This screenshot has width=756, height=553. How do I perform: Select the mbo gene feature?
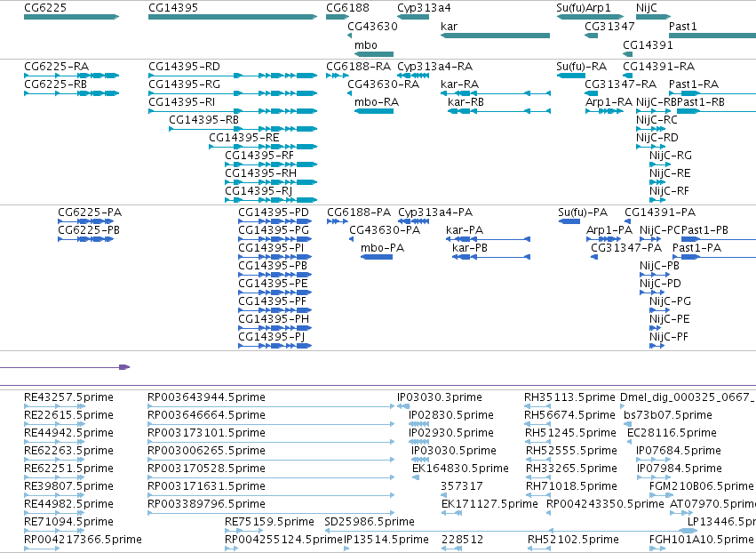(x=374, y=54)
